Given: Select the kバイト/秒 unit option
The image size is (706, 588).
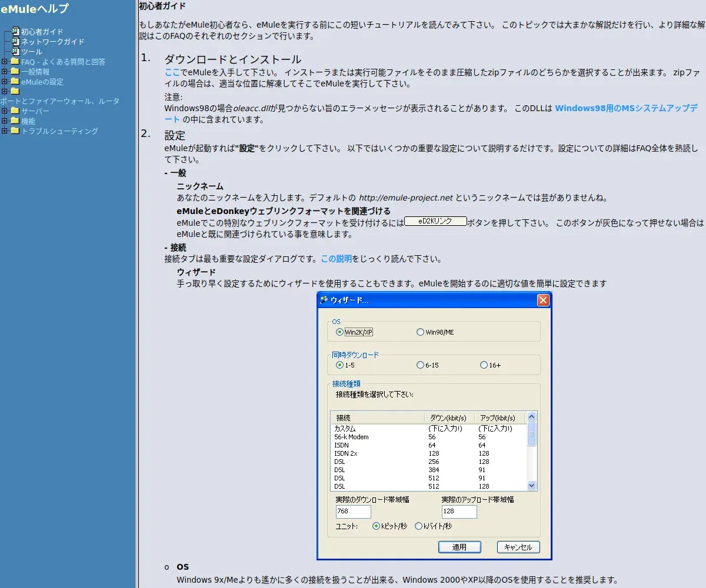Looking at the screenshot, I should pyautogui.click(x=419, y=526).
